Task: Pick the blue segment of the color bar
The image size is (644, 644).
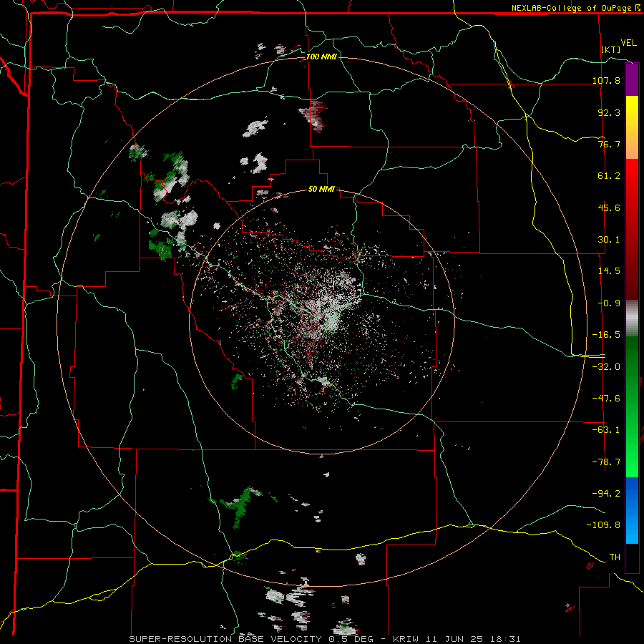Action: click(x=632, y=497)
